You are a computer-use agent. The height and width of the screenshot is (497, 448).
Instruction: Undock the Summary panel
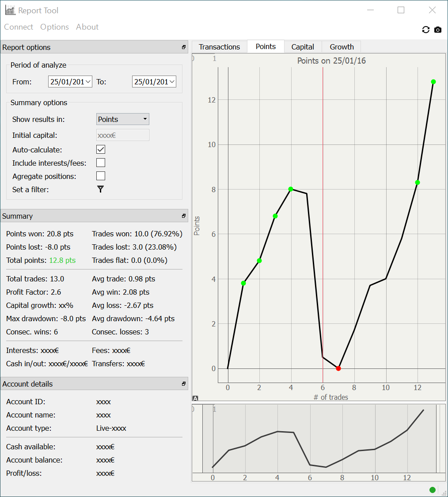point(184,216)
